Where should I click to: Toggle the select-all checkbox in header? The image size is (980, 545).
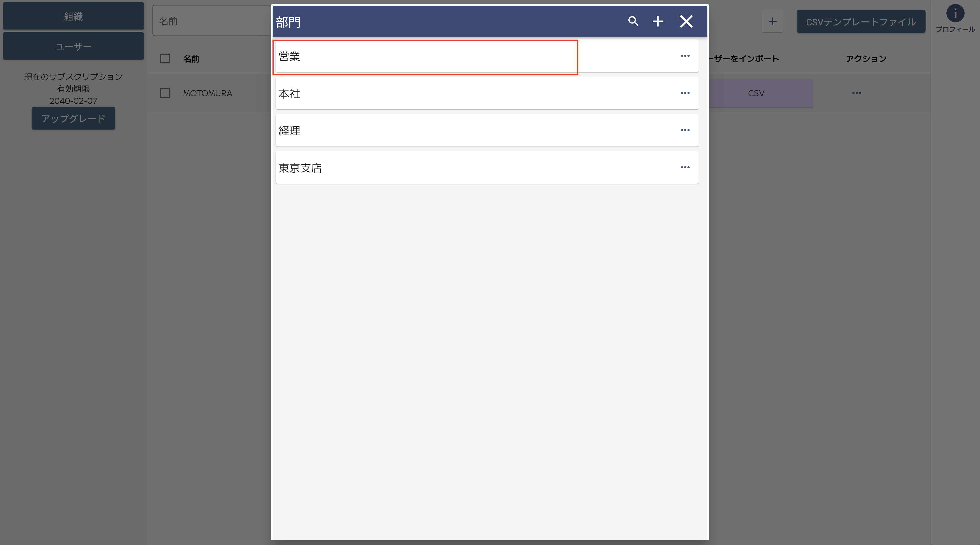(x=165, y=58)
